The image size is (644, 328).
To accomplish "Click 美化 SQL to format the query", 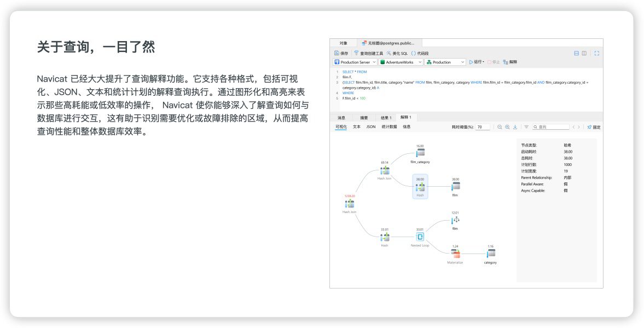I will click(x=397, y=53).
